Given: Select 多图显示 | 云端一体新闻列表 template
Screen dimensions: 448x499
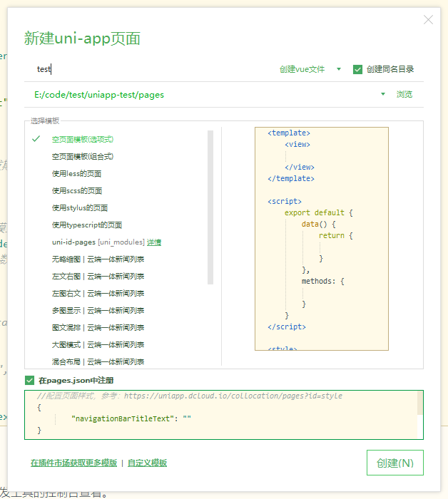Looking at the screenshot, I should click(x=98, y=311).
